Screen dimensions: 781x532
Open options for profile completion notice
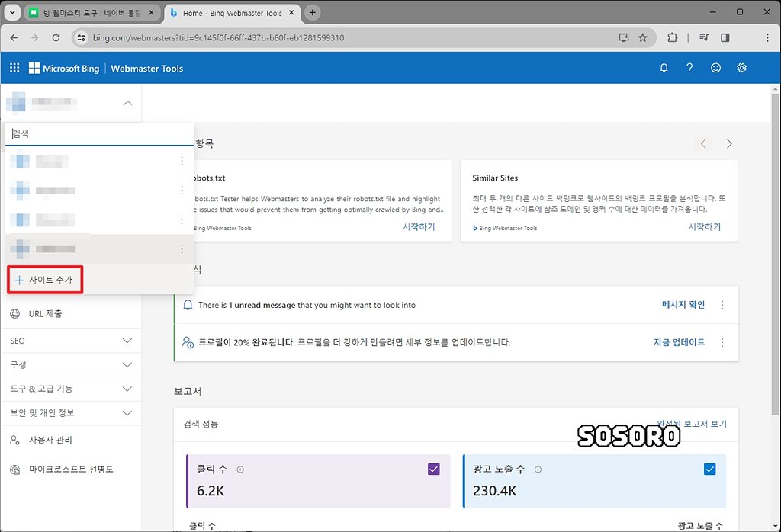click(722, 342)
